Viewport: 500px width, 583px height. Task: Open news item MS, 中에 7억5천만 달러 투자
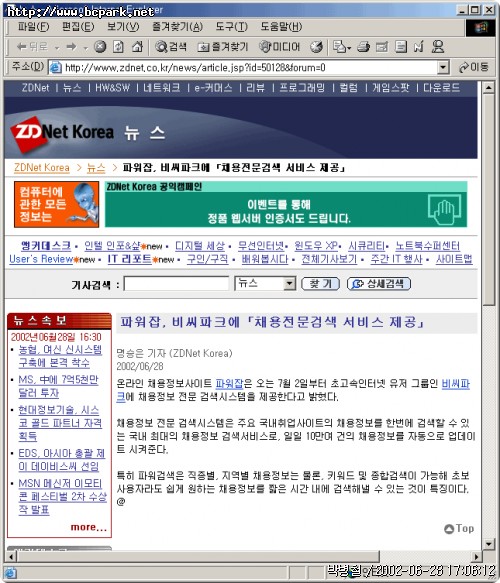click(58, 386)
